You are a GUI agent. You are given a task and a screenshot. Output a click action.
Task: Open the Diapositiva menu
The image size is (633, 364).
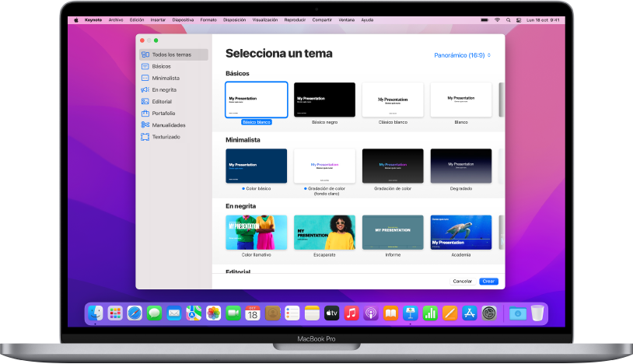[183, 19]
